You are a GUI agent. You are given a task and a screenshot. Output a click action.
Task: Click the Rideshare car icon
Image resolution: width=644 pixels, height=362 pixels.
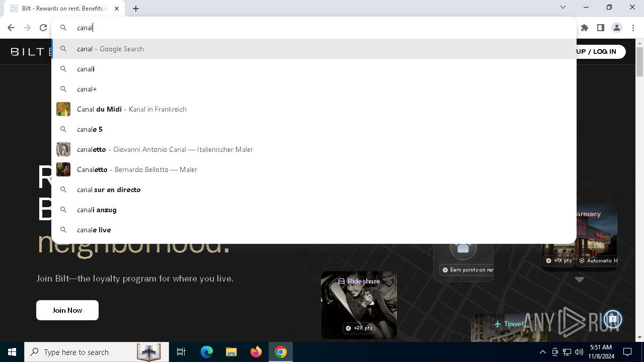(341, 282)
